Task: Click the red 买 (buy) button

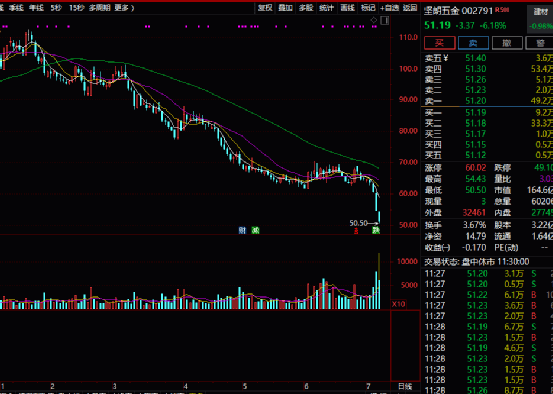Action: (439, 43)
